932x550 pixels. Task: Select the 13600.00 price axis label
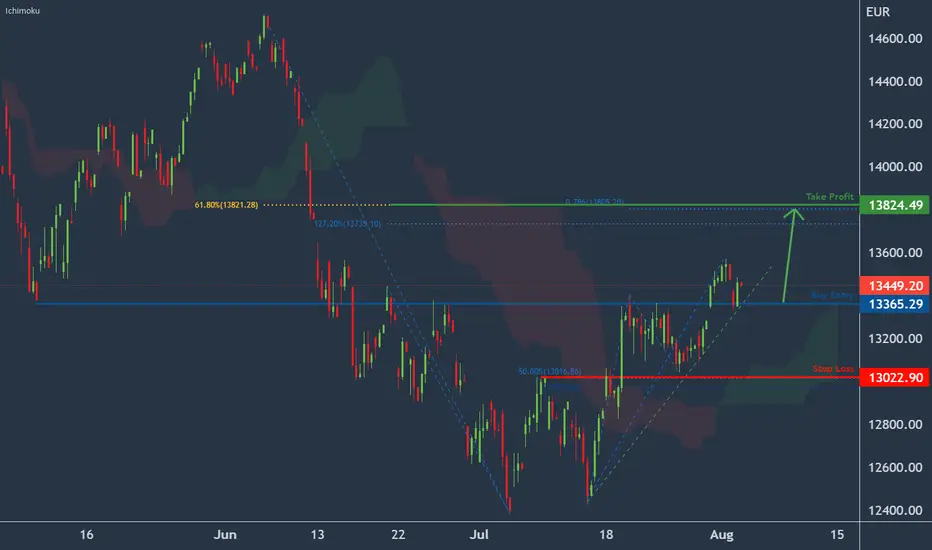pos(895,253)
